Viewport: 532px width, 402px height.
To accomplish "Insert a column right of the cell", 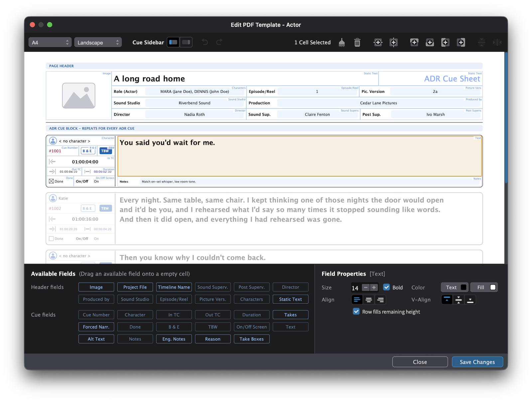I will click(461, 43).
